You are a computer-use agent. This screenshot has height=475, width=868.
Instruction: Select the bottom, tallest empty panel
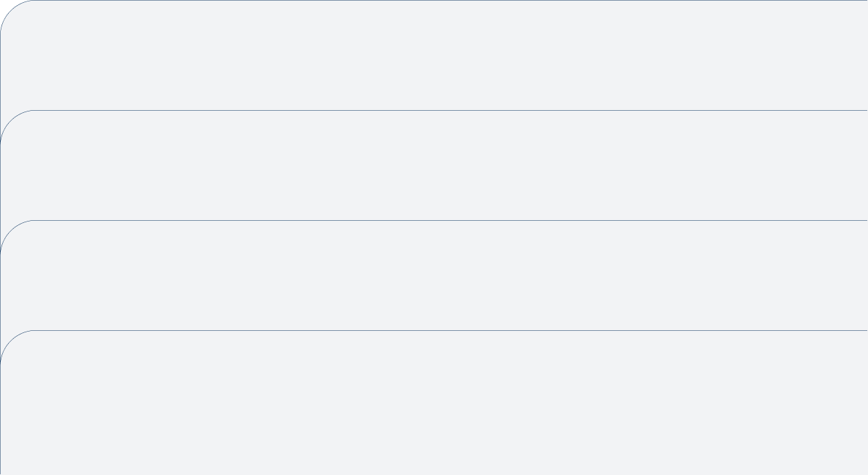tap(434, 403)
